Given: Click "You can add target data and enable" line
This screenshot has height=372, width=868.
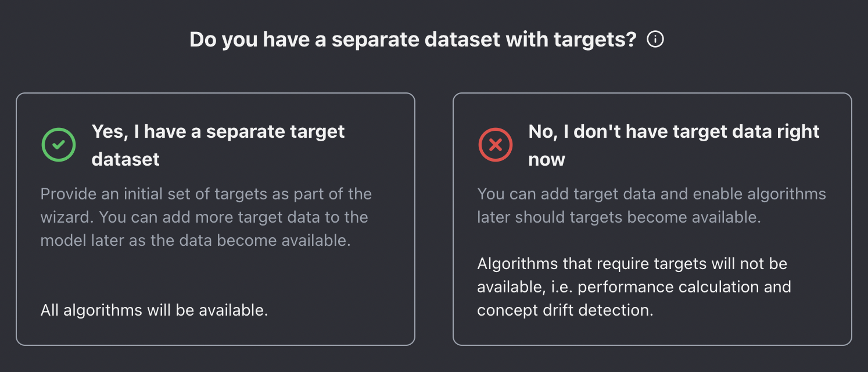Looking at the screenshot, I should point(651,194).
